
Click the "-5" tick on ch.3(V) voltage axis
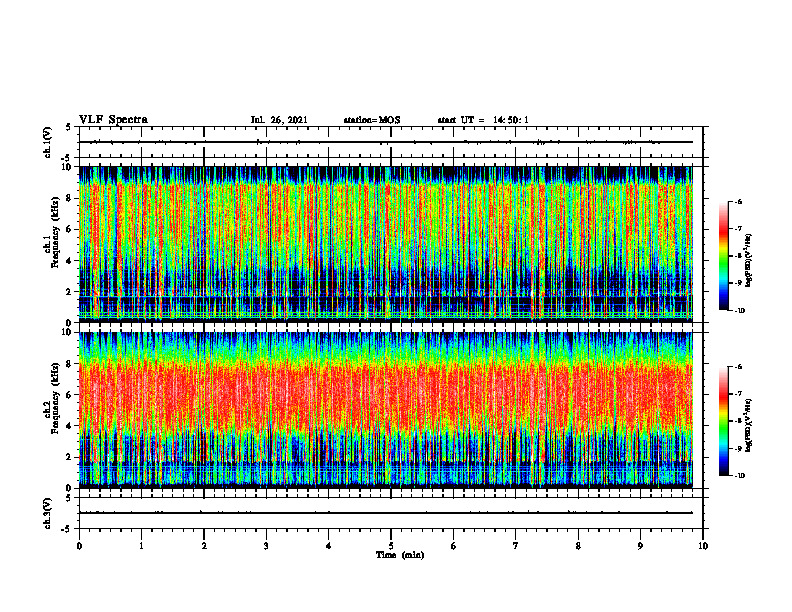point(67,529)
